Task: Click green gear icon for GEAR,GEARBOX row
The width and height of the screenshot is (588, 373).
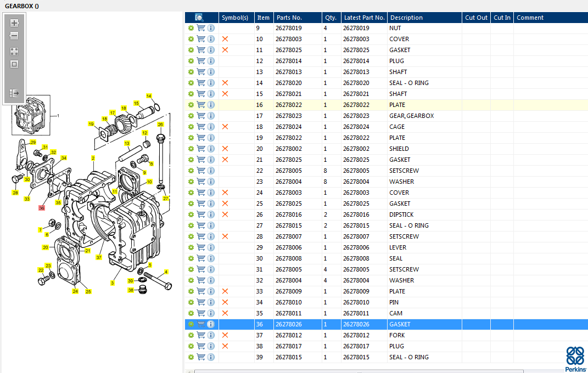Action: 191,116
